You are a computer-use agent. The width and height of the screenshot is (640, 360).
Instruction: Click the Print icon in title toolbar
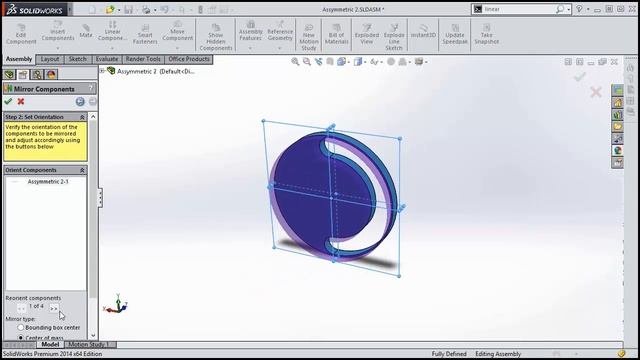pyautogui.click(x=146, y=9)
